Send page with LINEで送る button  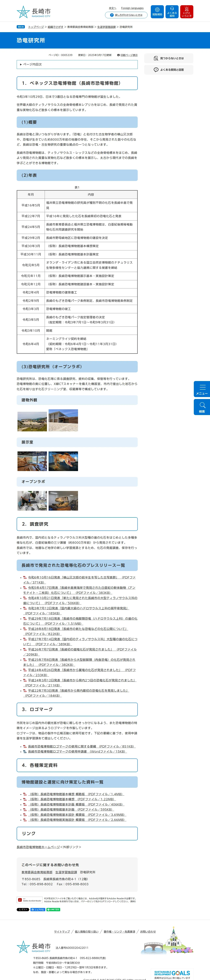[x=53, y=910]
